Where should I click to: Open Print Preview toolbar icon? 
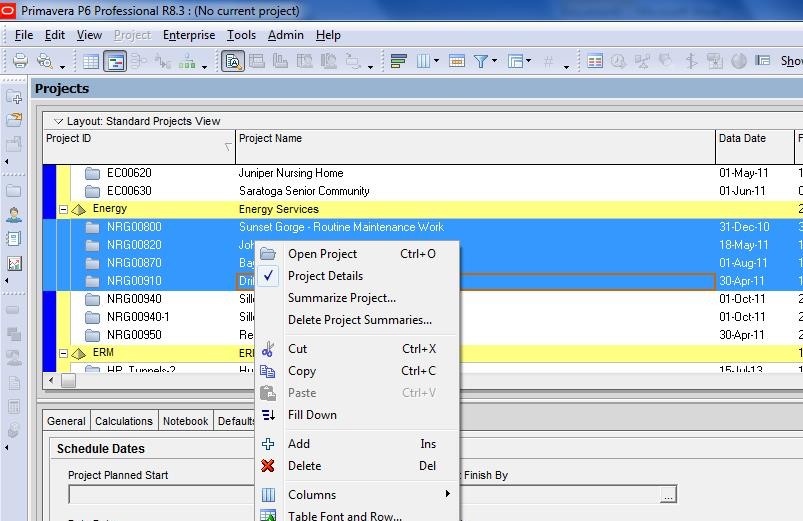coord(45,61)
